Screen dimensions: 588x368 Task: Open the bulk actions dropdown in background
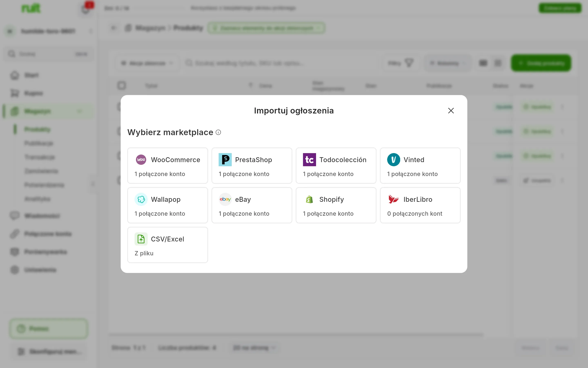pos(147,63)
